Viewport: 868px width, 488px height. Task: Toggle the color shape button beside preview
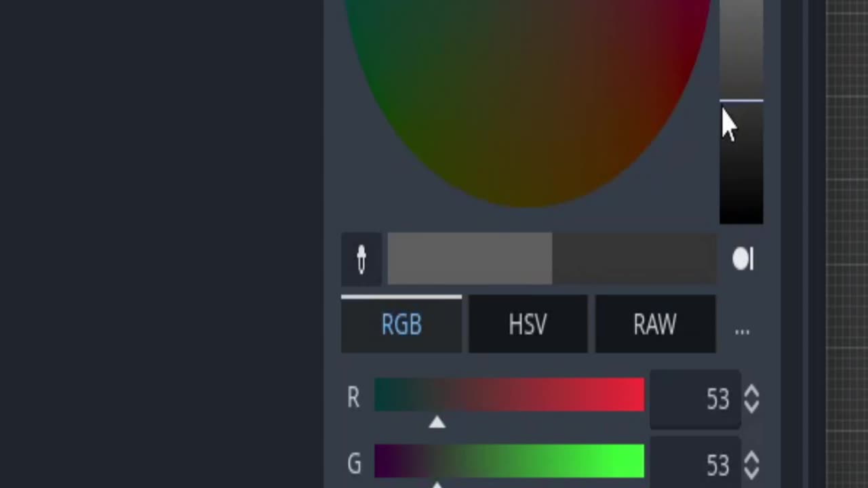[743, 259]
